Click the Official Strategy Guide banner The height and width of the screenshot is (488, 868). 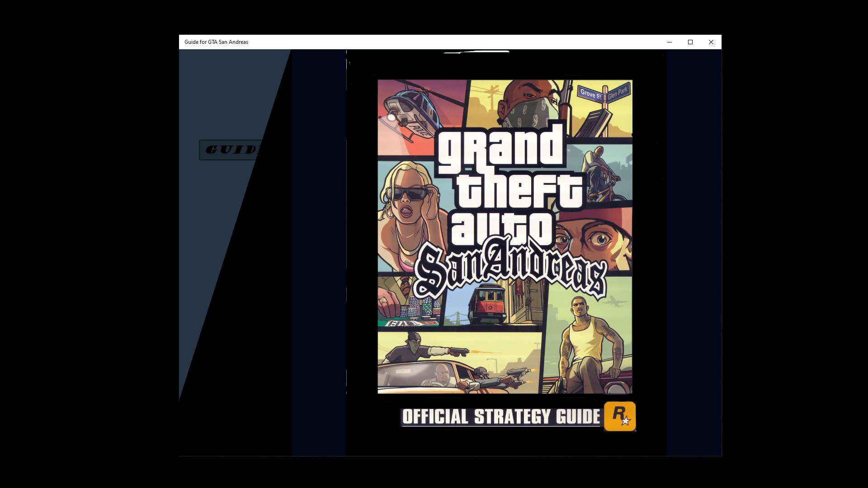coord(500,417)
